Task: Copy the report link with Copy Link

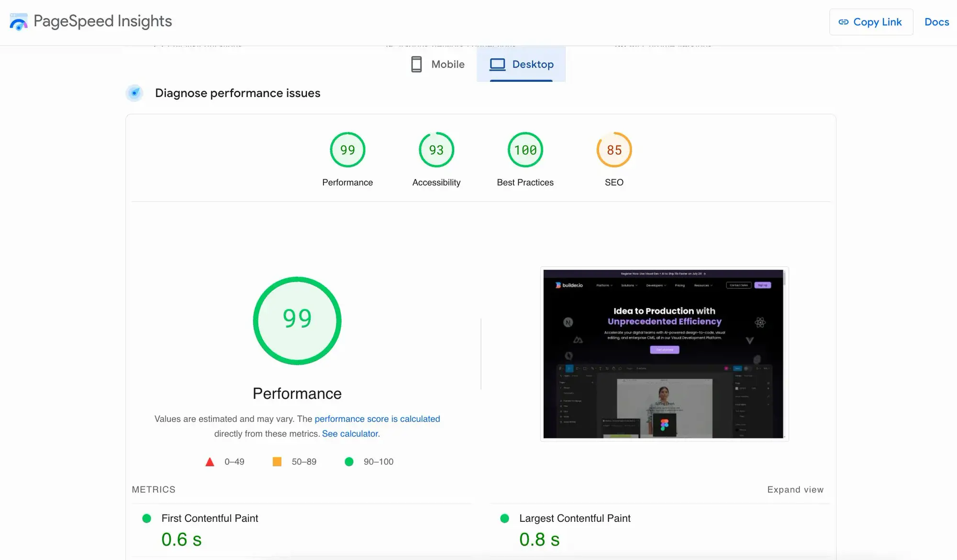Action: pos(871,22)
